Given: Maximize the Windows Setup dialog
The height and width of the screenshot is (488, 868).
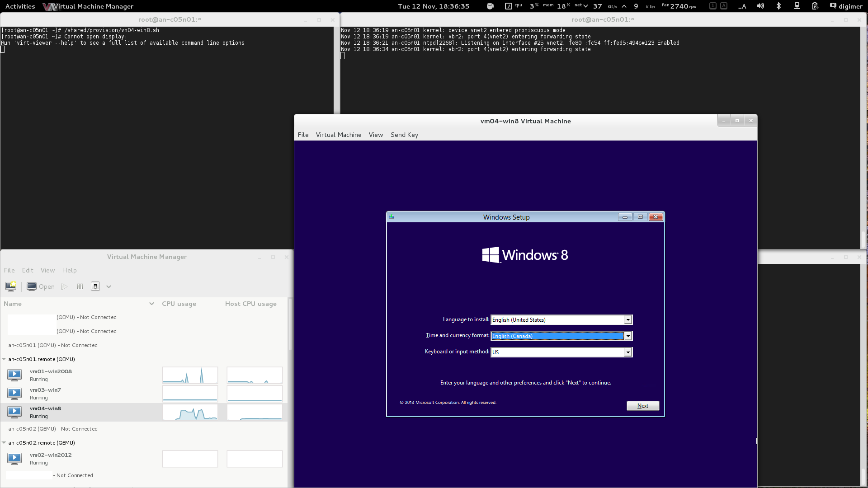Looking at the screenshot, I should coord(640,217).
